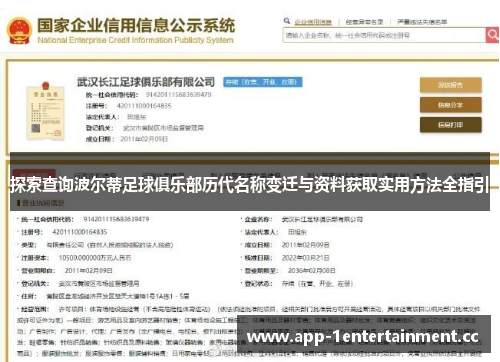Click the 国家企业信用信息公示系统 title
Image resolution: width=500 pixels, height=362 pixels.
coord(136,25)
